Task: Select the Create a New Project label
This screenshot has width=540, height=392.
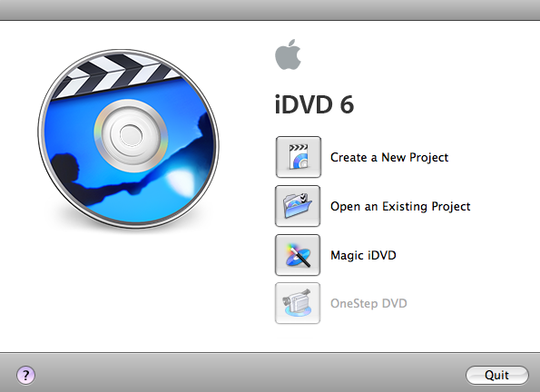Action: click(389, 157)
